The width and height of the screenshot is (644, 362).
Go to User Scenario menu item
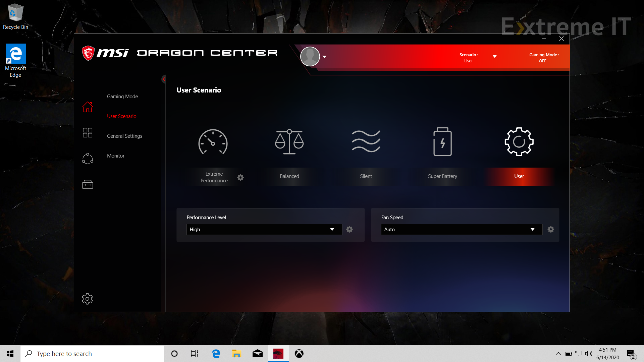pyautogui.click(x=122, y=116)
